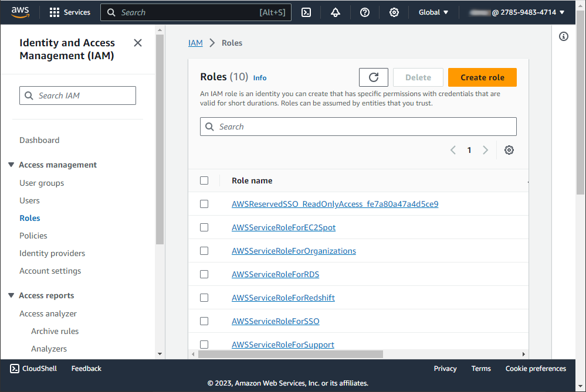Image resolution: width=586 pixels, height=392 pixels.
Task: Click the horizontal scrollbar under the roles table
Action: click(290, 354)
